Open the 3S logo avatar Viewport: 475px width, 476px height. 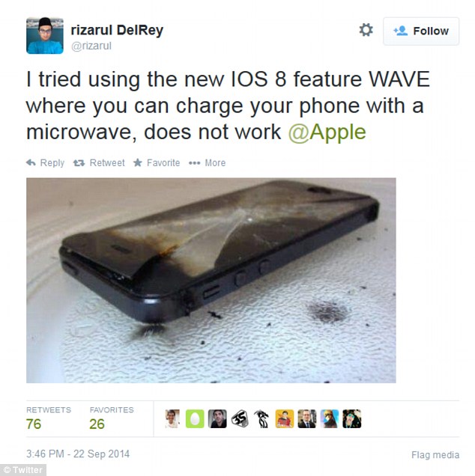point(240,419)
